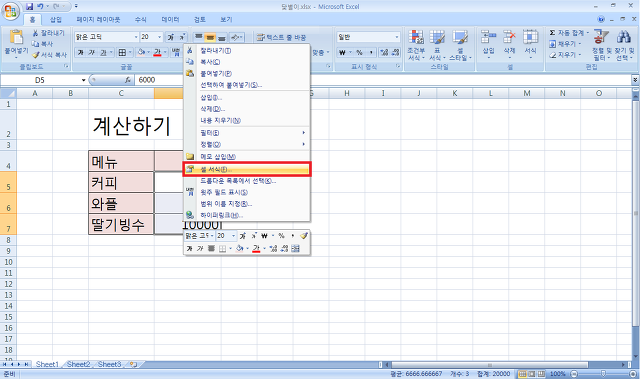The width and height of the screenshot is (640, 379).
Task: Open the 페이지 레이아웃 ribbon tab
Action: [98, 20]
